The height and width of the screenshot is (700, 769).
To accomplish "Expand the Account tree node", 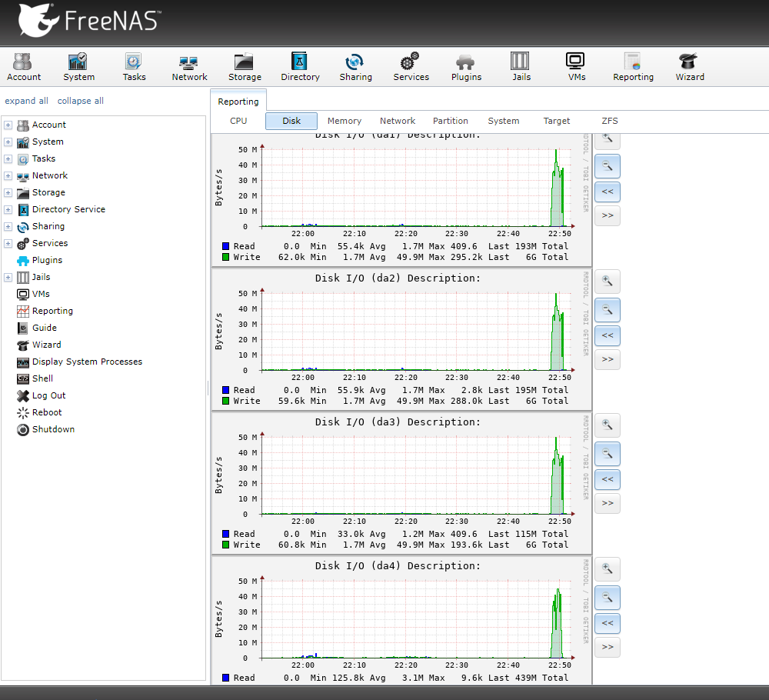I will [8, 125].
